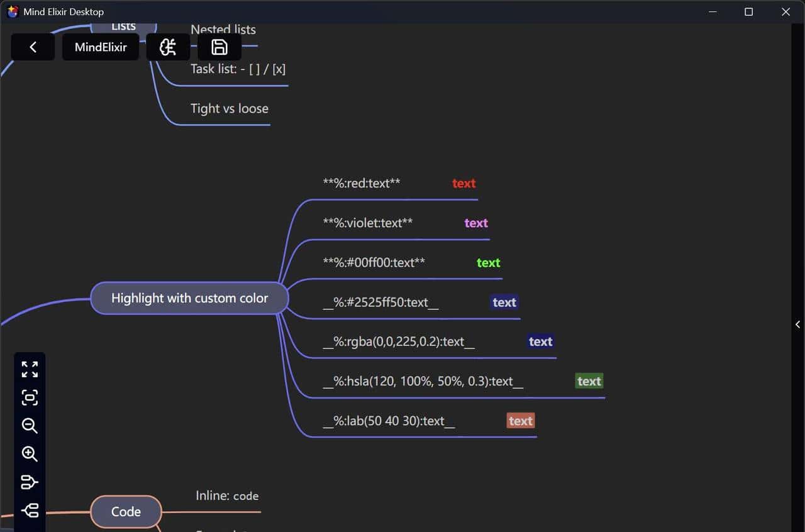Select the Highlight with custom color node

pos(189,298)
